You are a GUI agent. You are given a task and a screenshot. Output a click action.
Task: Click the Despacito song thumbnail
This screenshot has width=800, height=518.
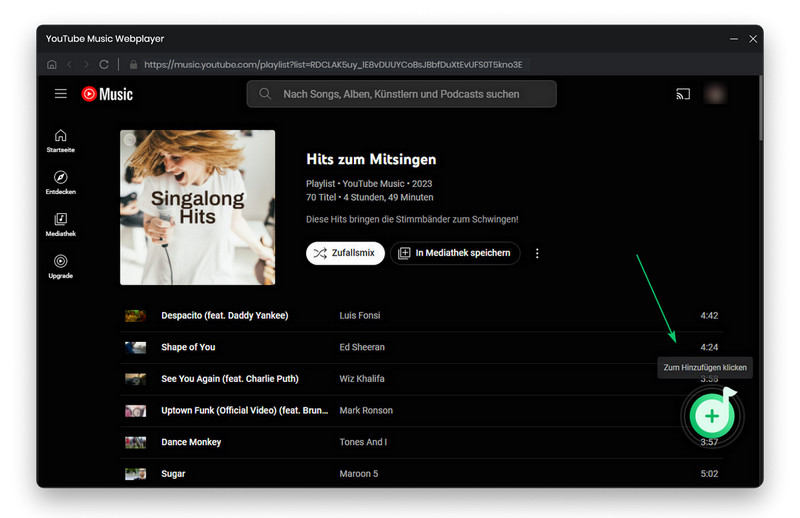[136, 316]
